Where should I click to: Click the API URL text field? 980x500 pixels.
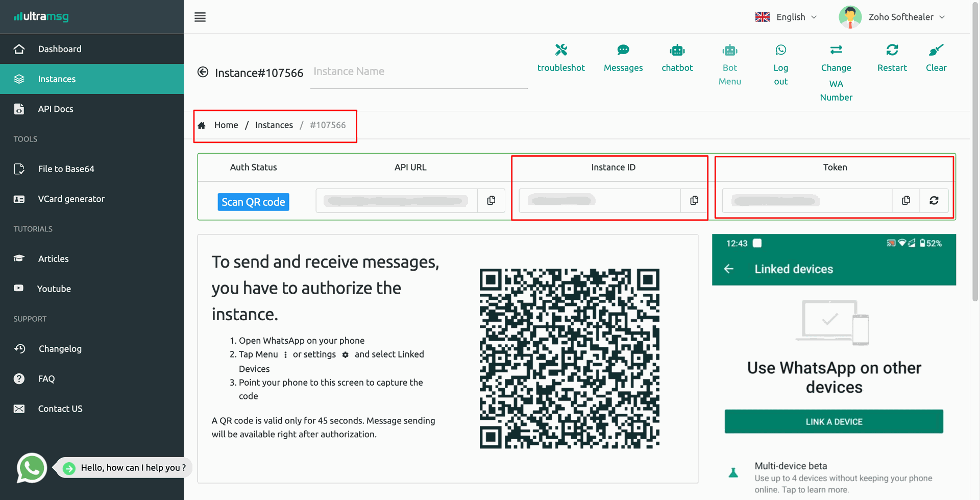(397, 201)
